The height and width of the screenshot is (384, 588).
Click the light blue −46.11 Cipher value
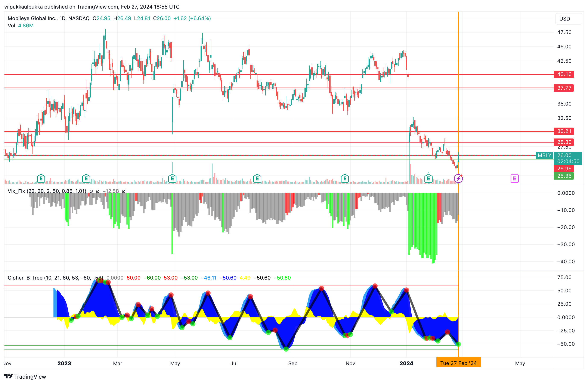(x=208, y=278)
